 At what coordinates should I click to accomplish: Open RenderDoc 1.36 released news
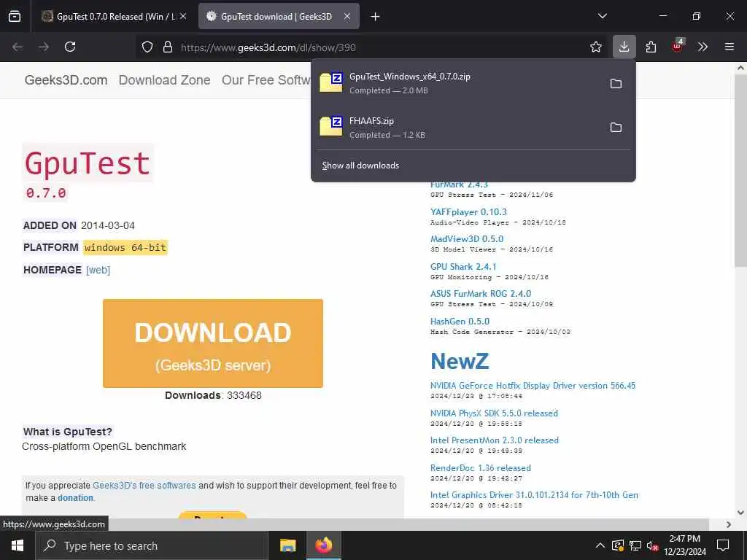point(480,468)
